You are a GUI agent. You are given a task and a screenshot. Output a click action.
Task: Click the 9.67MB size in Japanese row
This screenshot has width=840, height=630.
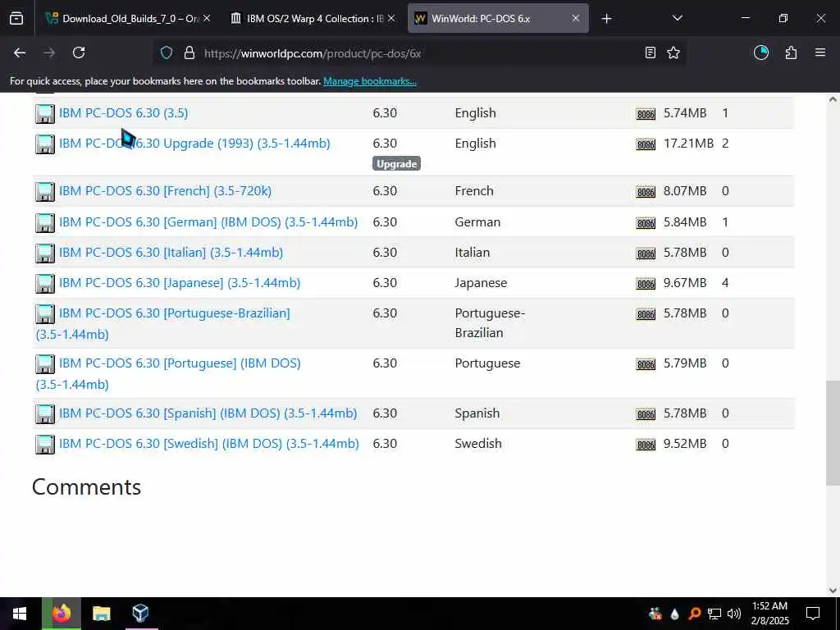pos(685,283)
